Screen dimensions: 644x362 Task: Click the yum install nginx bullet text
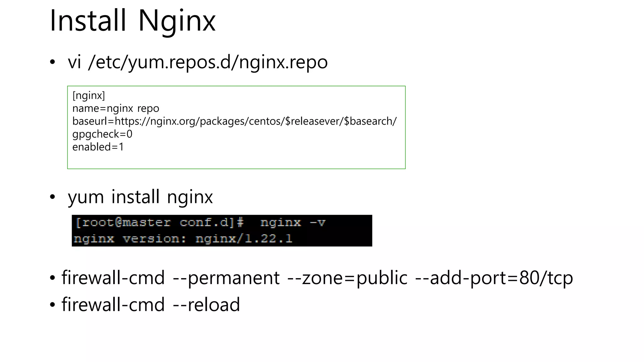coord(140,197)
